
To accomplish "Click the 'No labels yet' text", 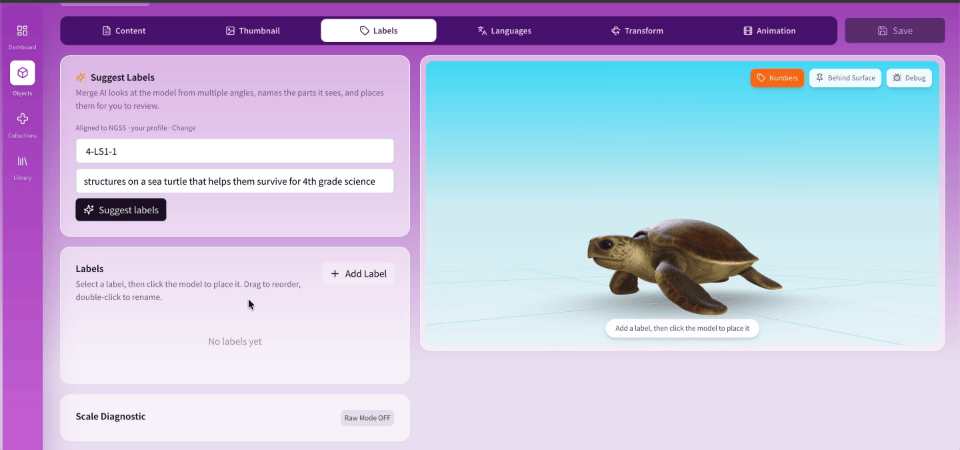I will (x=235, y=342).
